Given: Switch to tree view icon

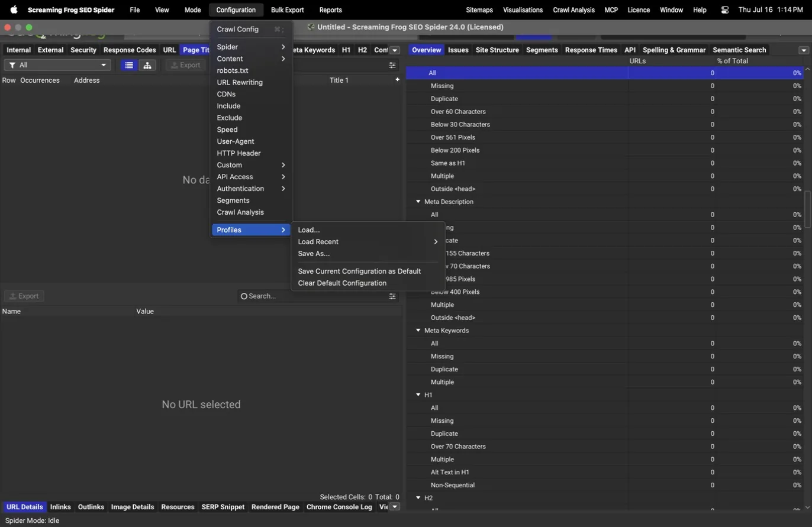Looking at the screenshot, I should pyautogui.click(x=147, y=65).
